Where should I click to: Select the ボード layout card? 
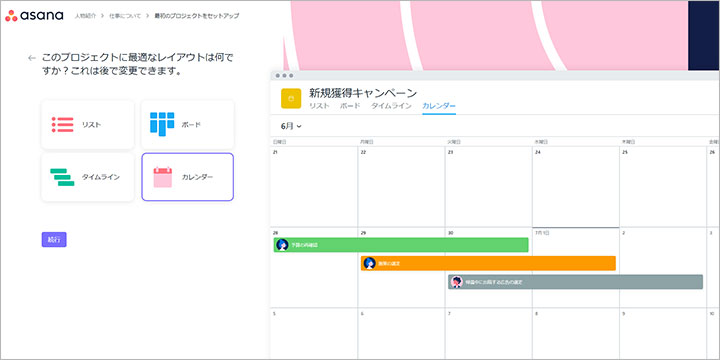(x=187, y=125)
